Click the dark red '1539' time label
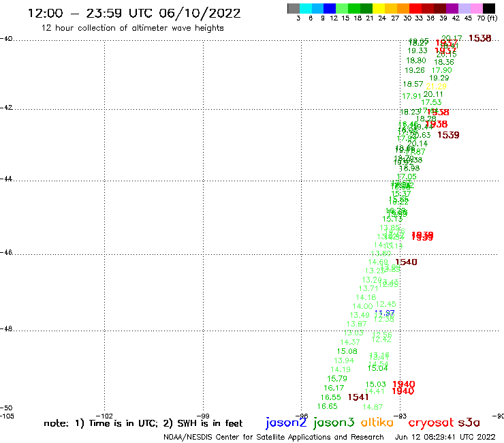 pyautogui.click(x=448, y=135)
